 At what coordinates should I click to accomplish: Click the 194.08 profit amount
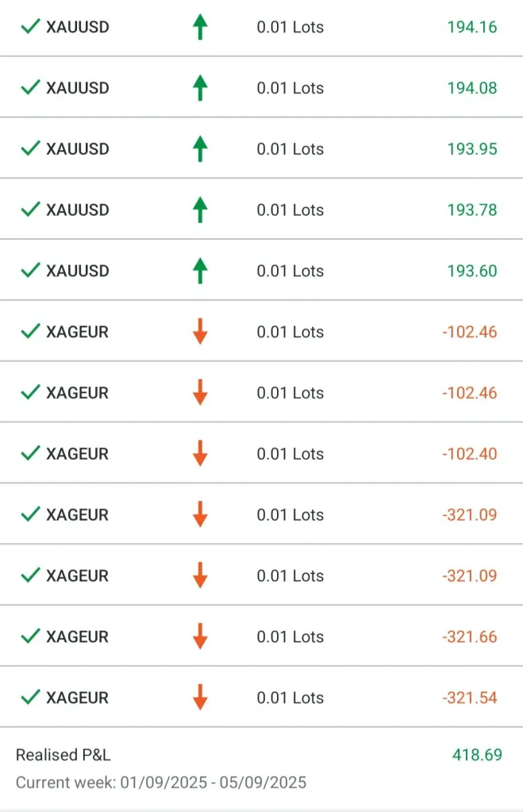coord(471,88)
